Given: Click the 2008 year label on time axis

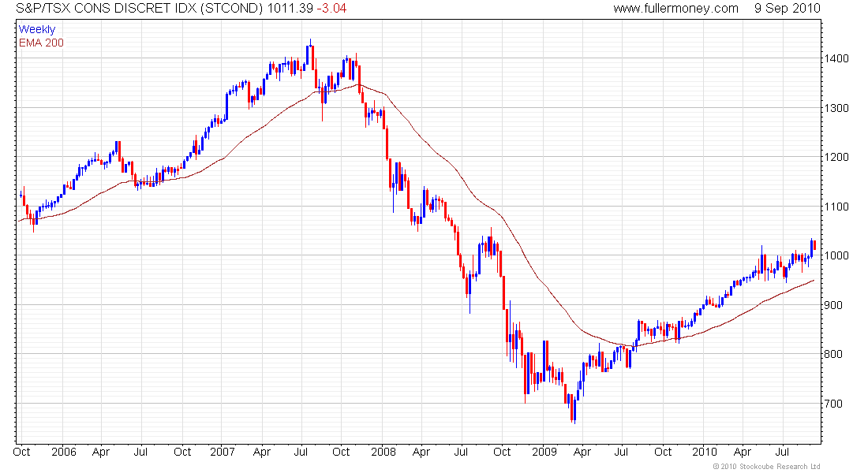Looking at the screenshot, I should pos(383,452).
